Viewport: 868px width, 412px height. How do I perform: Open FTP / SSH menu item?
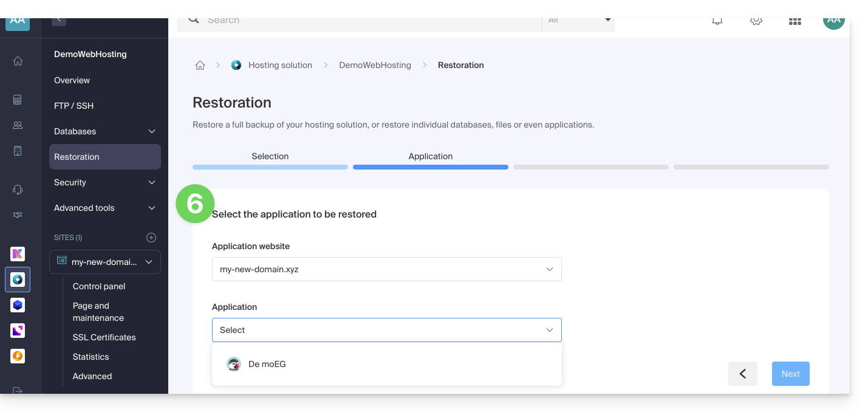(74, 106)
